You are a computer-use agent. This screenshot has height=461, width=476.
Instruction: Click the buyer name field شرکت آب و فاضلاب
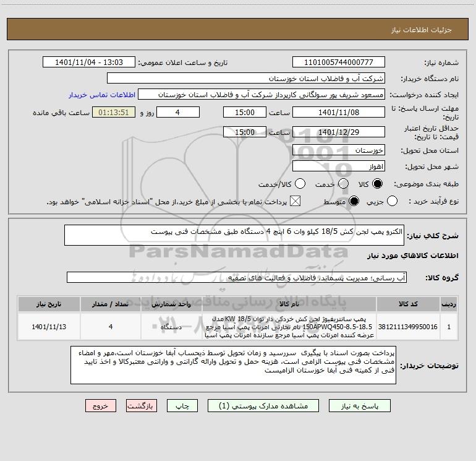click(x=246, y=79)
